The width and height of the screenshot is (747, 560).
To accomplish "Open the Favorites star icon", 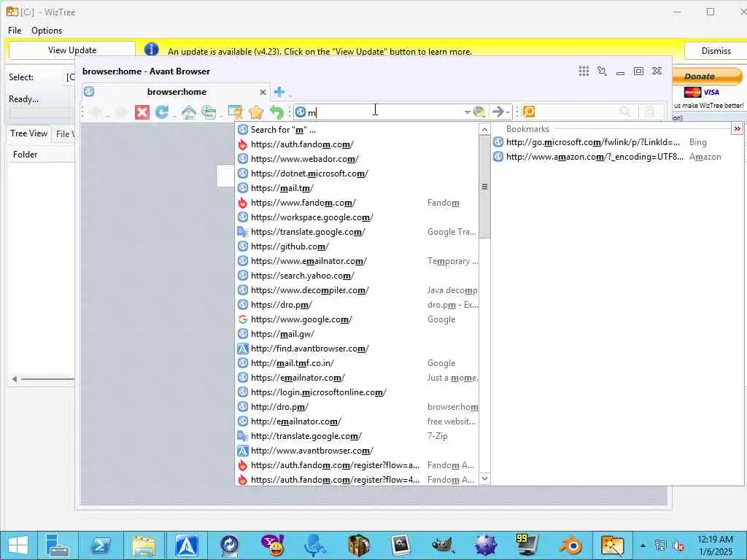I will tap(256, 112).
